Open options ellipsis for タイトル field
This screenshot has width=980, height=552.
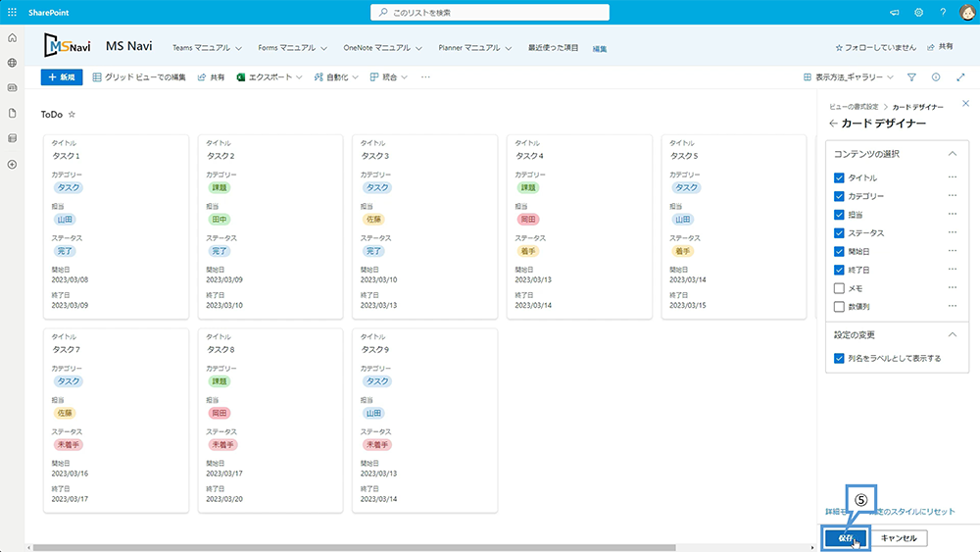pyautogui.click(x=952, y=177)
